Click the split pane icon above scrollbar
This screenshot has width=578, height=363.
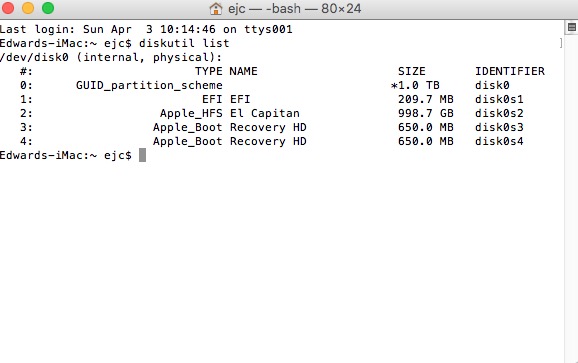(x=571, y=27)
